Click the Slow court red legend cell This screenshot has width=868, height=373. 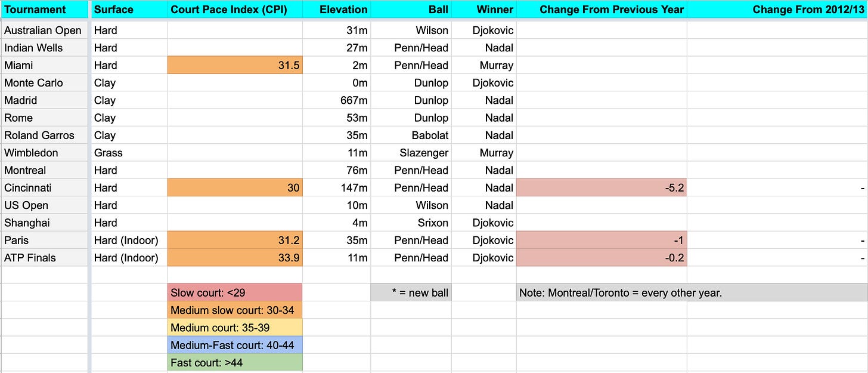[235, 293]
